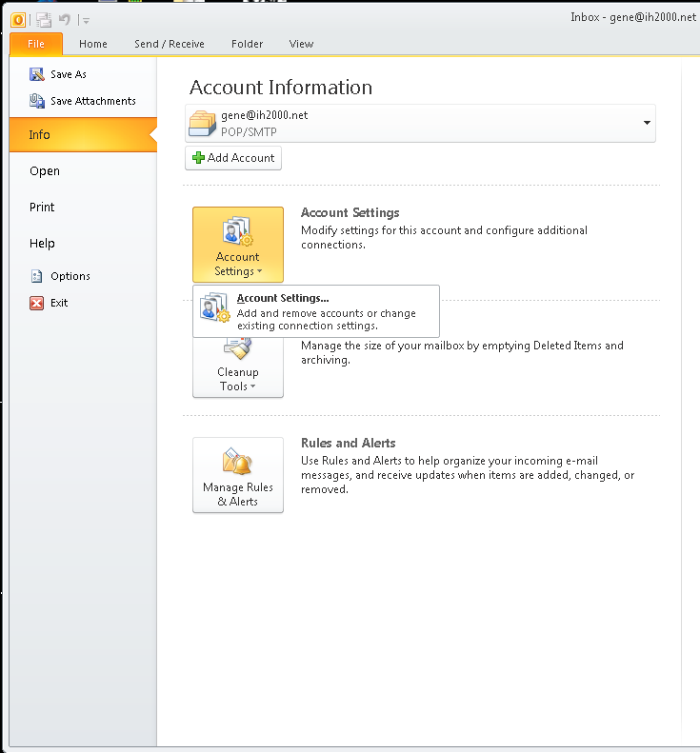Click icon beside Account Settings... menu entry
The width and height of the screenshot is (700, 753).
(x=214, y=307)
